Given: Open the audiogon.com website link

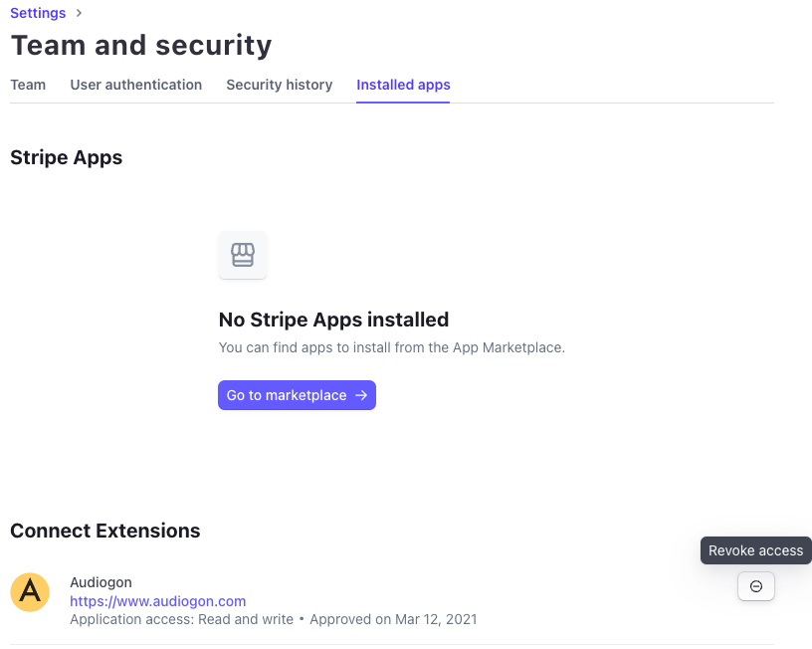Looking at the screenshot, I should (x=158, y=601).
